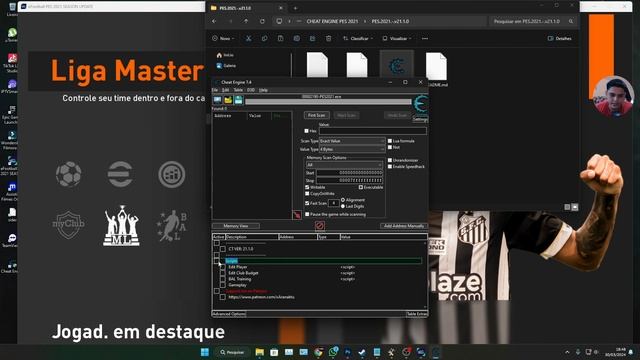The width and height of the screenshot is (640, 360).
Task: Open the D3D menu in Cheat Engine
Action: click(x=251, y=90)
